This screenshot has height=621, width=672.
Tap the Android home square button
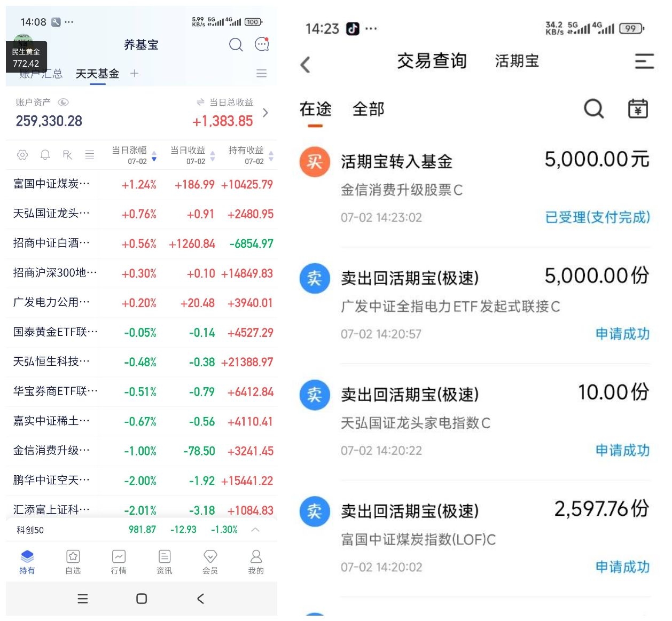pos(142,599)
